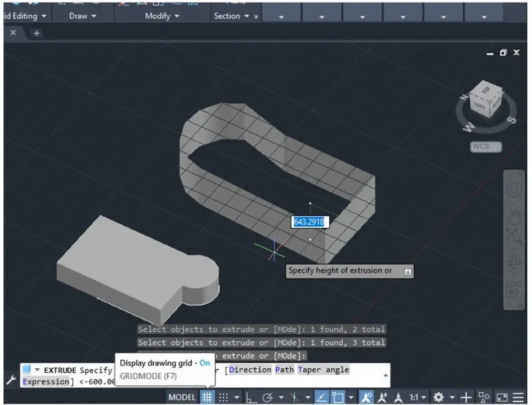This screenshot has width=532, height=405.
Task: Click the polar tracking icon
Action: [x=268, y=397]
